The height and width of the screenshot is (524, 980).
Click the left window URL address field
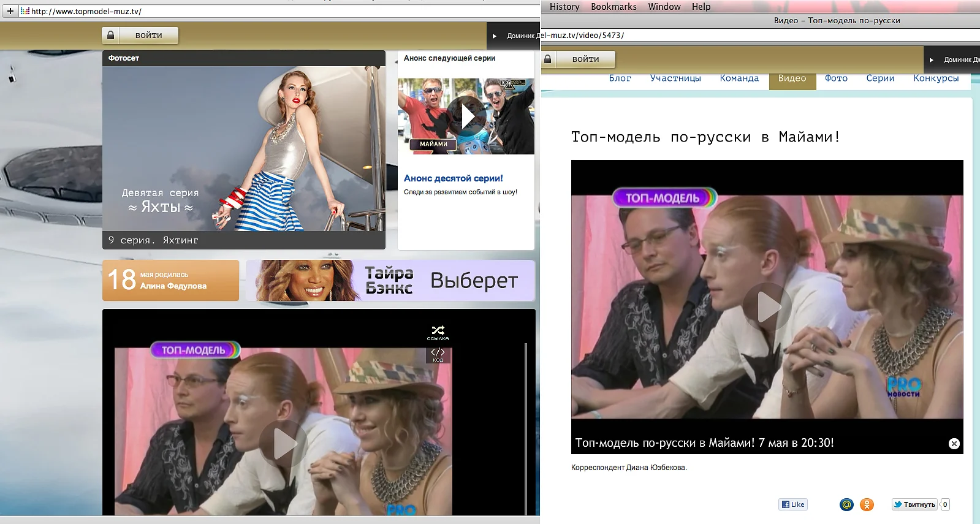279,11
